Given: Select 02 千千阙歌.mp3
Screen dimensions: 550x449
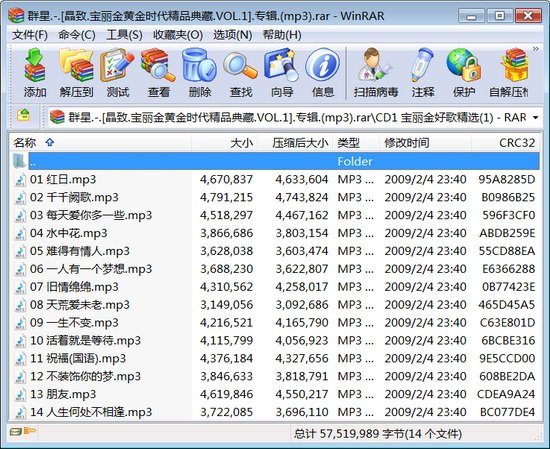Looking at the screenshot, I should [x=275, y=197].
